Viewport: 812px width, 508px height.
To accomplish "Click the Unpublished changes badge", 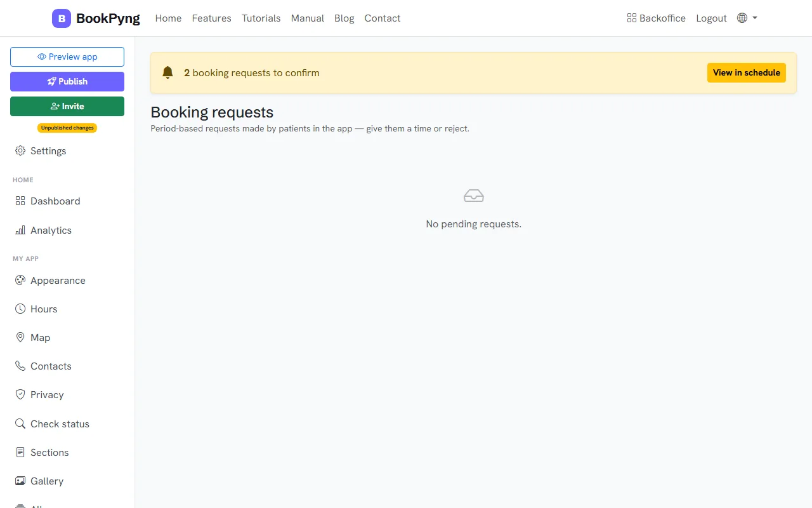I will point(67,128).
